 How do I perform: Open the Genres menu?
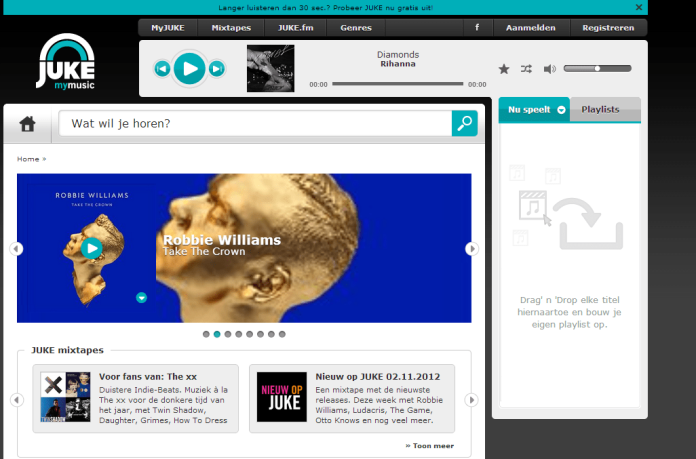click(356, 28)
